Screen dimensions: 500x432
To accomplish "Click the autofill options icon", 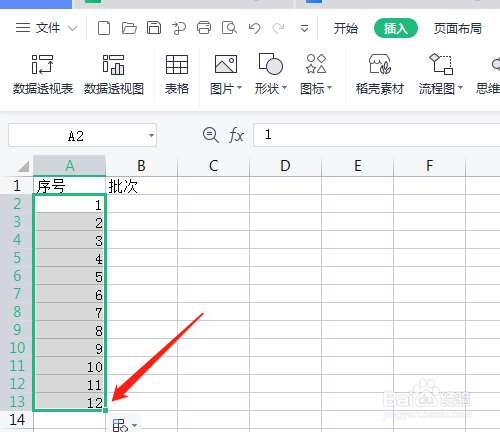I will 120,425.
